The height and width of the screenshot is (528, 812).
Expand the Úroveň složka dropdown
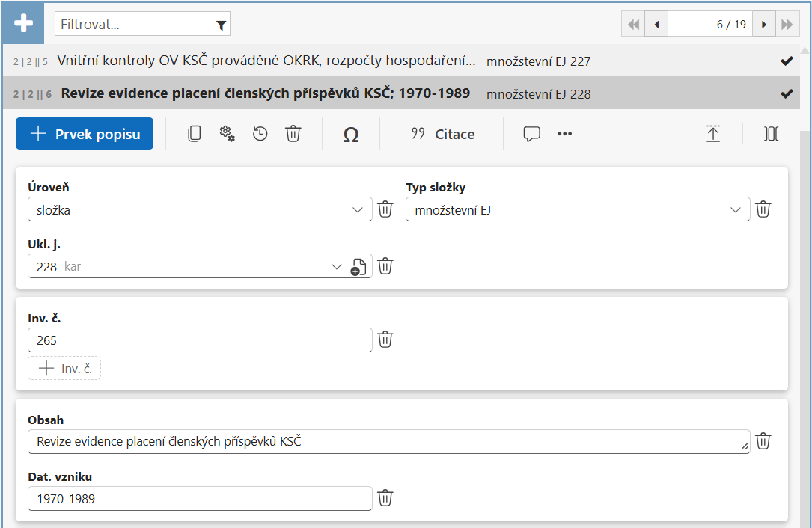200,209
